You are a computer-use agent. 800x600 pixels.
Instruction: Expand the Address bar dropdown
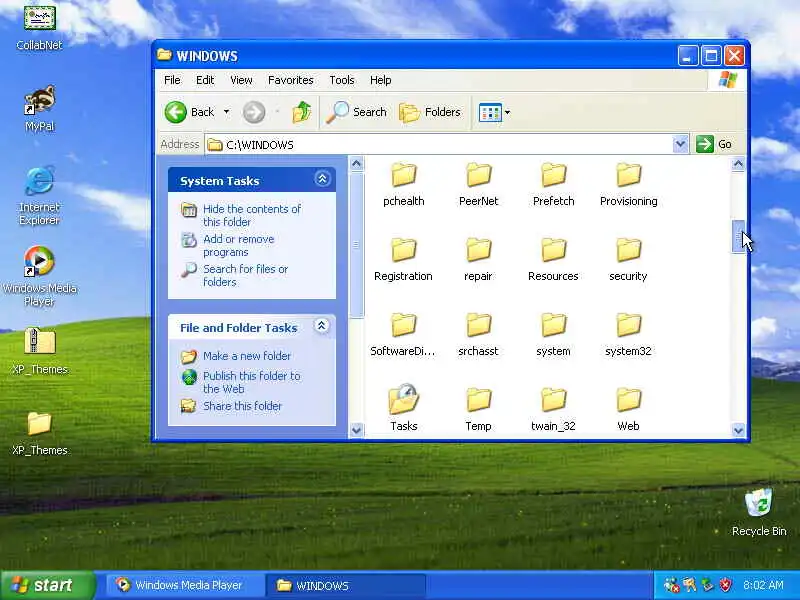tap(680, 144)
